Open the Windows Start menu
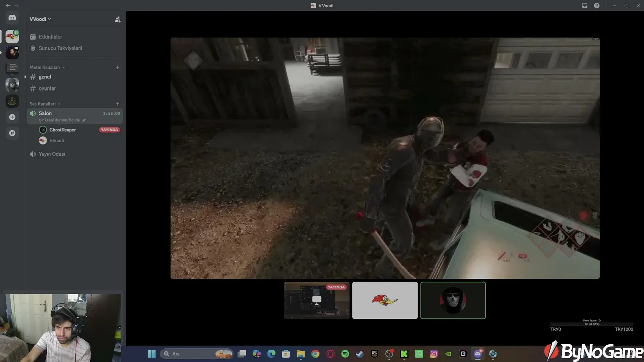 tap(152, 354)
